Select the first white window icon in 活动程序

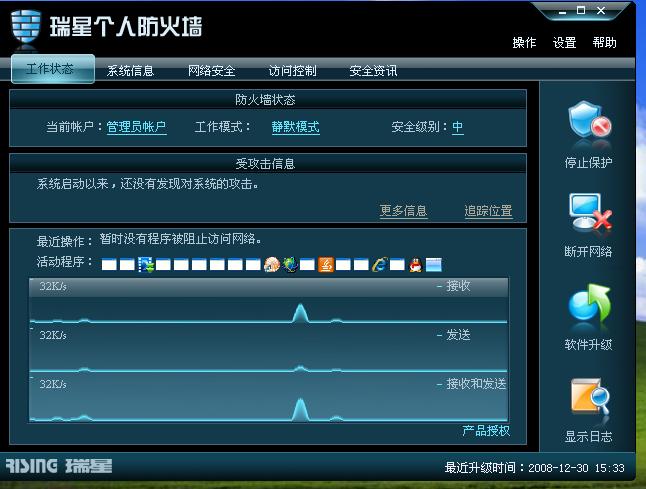click(x=109, y=264)
